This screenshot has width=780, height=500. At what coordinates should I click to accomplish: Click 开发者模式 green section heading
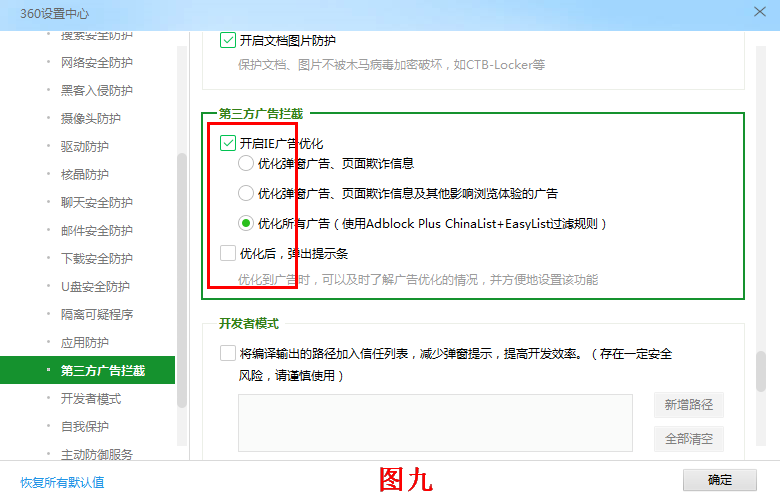click(249, 324)
